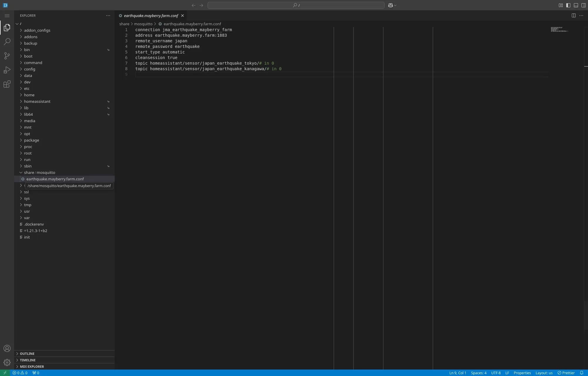Split the editor using the split icon
This screenshot has height=376, width=588.
pyautogui.click(x=574, y=16)
